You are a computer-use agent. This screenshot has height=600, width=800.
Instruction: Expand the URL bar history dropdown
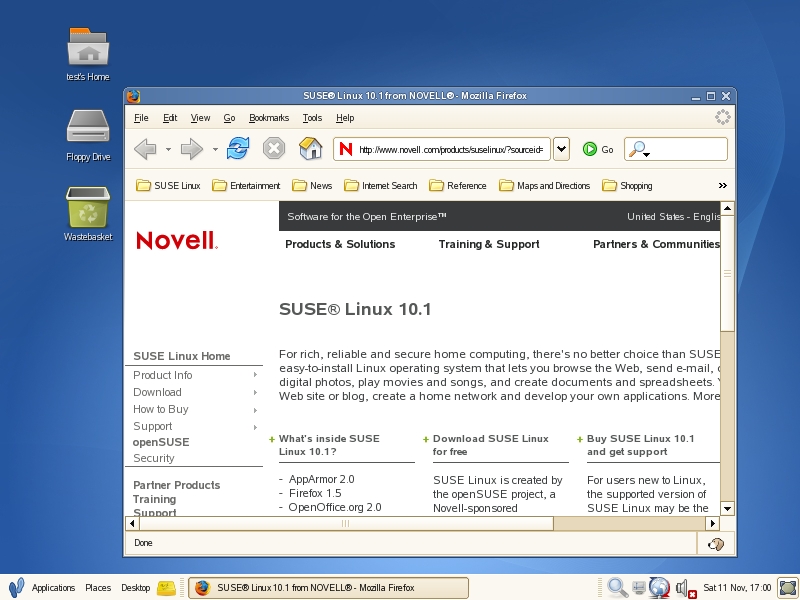(x=561, y=149)
